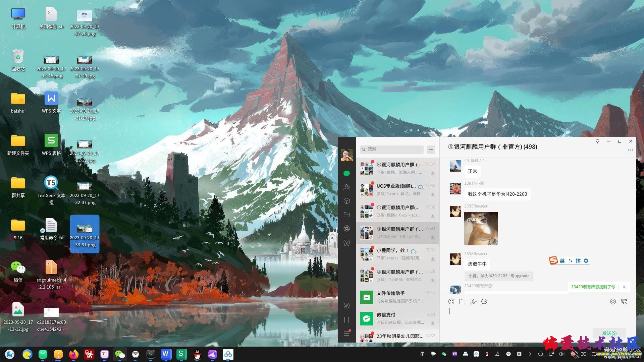Click the emoji picker in chat toolbar
Viewport: 644px width, 362px height.
pyautogui.click(x=451, y=302)
